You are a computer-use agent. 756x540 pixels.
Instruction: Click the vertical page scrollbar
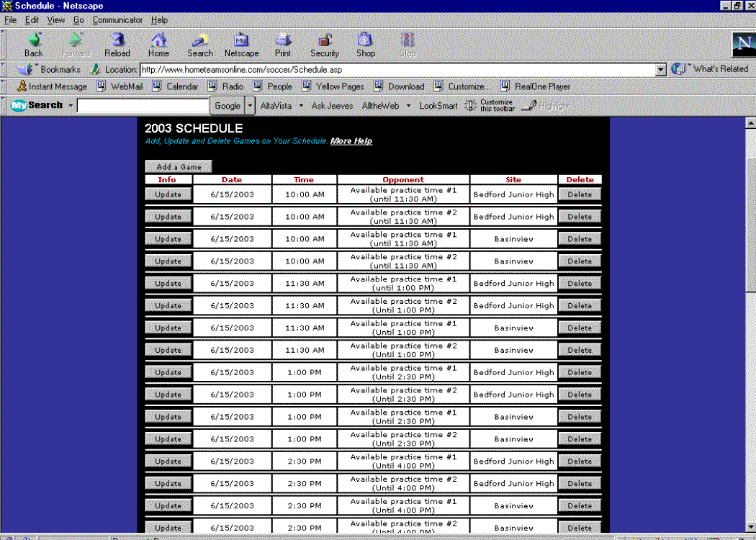click(x=750, y=324)
